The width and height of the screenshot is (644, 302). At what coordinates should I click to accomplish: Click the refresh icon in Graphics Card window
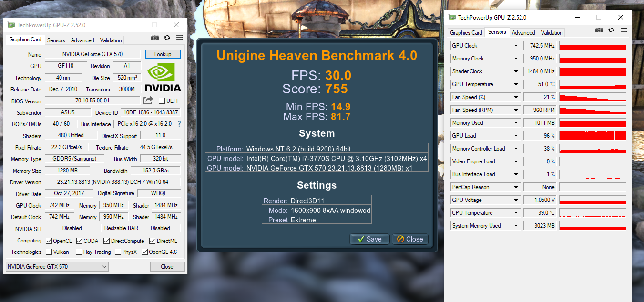[x=167, y=38]
